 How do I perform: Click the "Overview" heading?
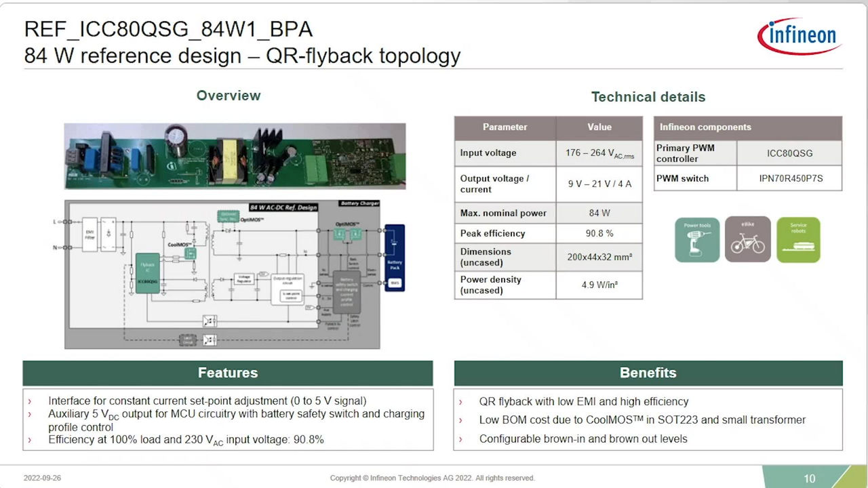(x=229, y=96)
